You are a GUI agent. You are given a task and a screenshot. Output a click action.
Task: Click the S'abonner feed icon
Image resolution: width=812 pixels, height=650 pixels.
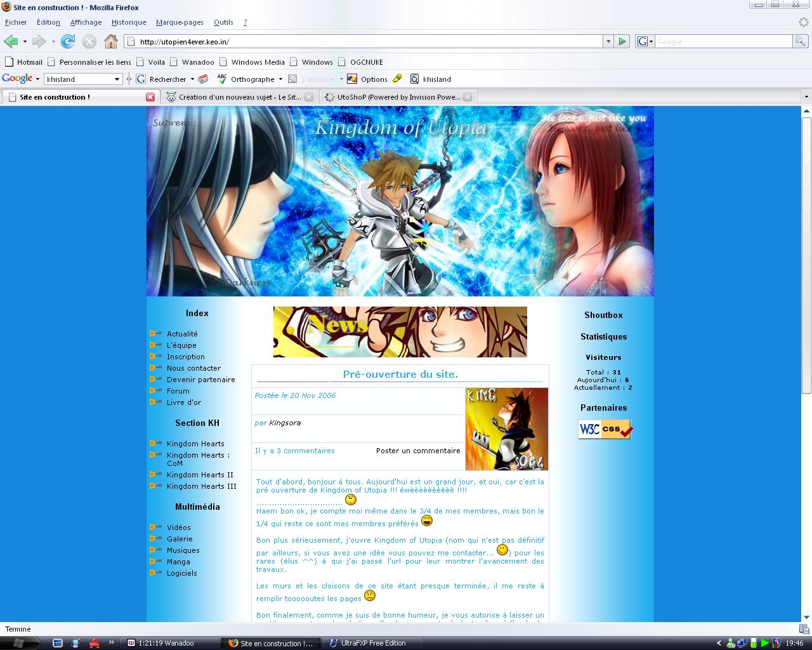pos(292,79)
